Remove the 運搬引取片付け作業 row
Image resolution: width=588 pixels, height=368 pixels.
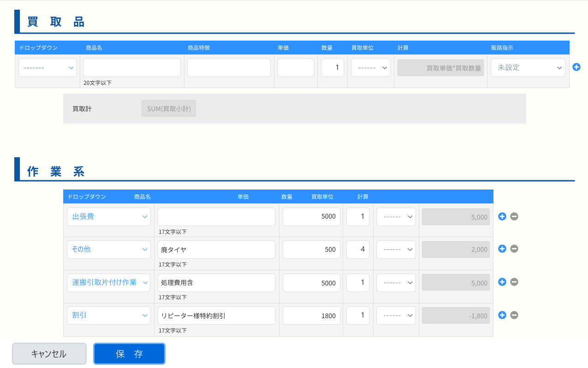(x=514, y=282)
